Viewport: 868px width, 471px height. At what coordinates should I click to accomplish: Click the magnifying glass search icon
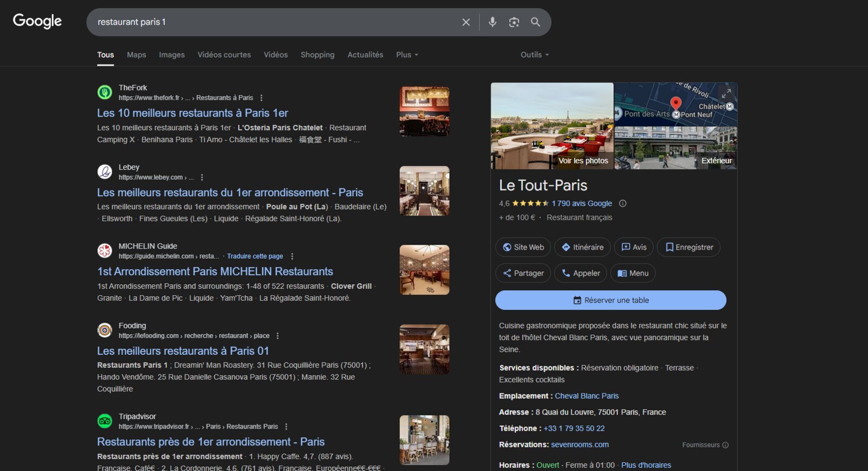(535, 22)
